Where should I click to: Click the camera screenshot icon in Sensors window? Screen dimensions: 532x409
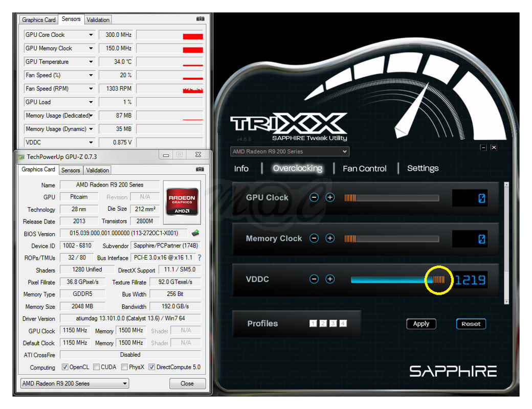tap(200, 19)
